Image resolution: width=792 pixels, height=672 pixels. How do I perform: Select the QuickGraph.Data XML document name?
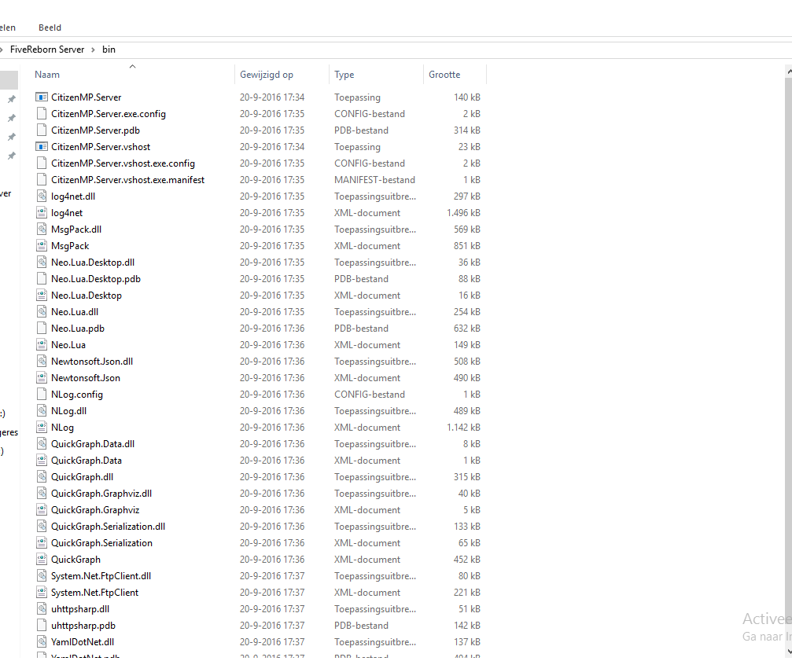point(87,461)
